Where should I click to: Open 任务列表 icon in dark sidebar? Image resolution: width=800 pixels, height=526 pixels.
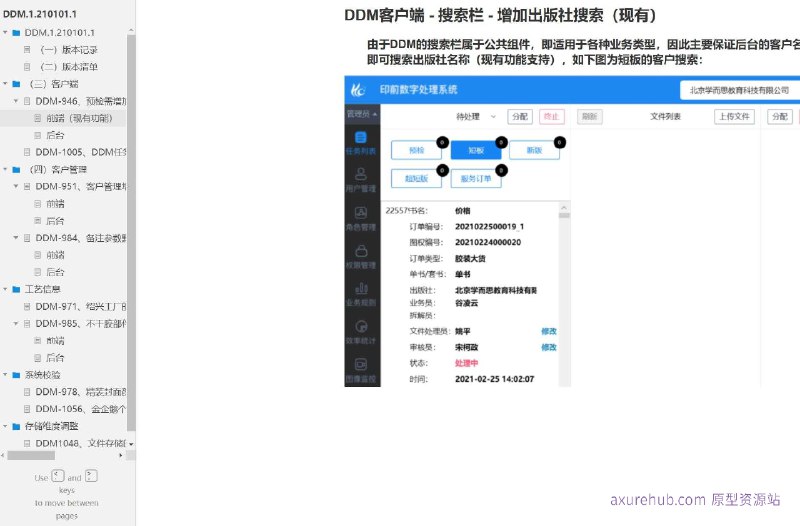pos(361,137)
